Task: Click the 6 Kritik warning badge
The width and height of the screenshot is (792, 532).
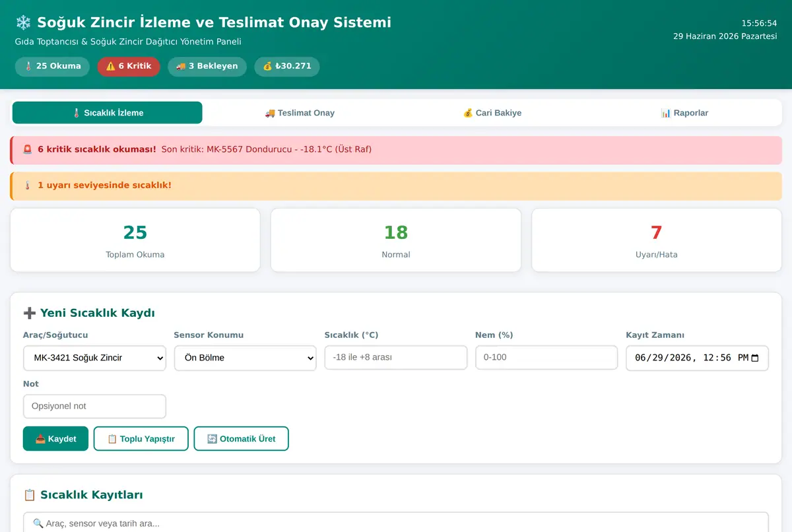Action: pos(129,66)
